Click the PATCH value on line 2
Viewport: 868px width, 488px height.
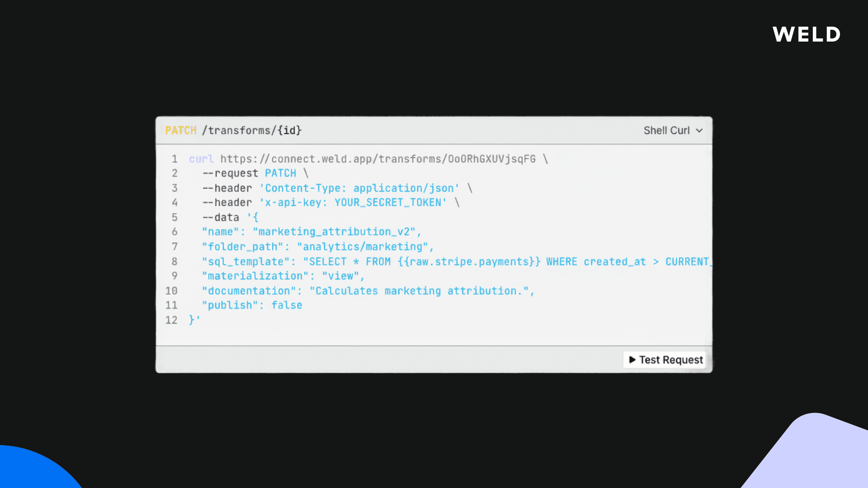(x=280, y=173)
